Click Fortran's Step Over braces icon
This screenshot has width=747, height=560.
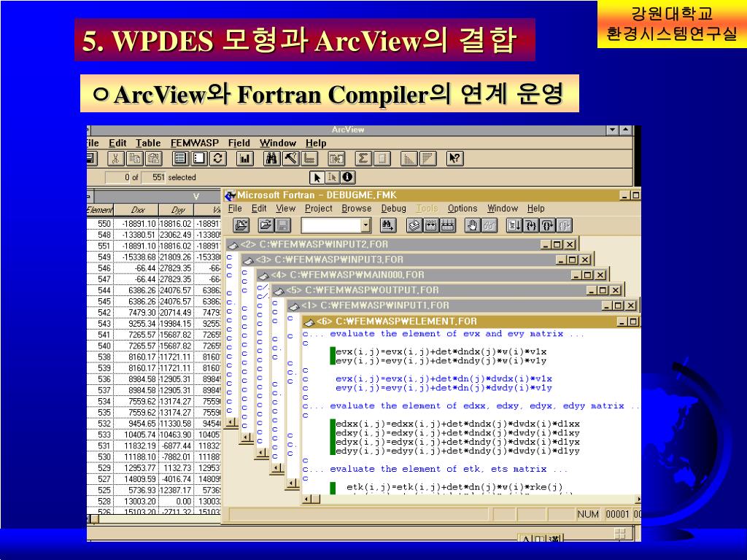[547, 225]
